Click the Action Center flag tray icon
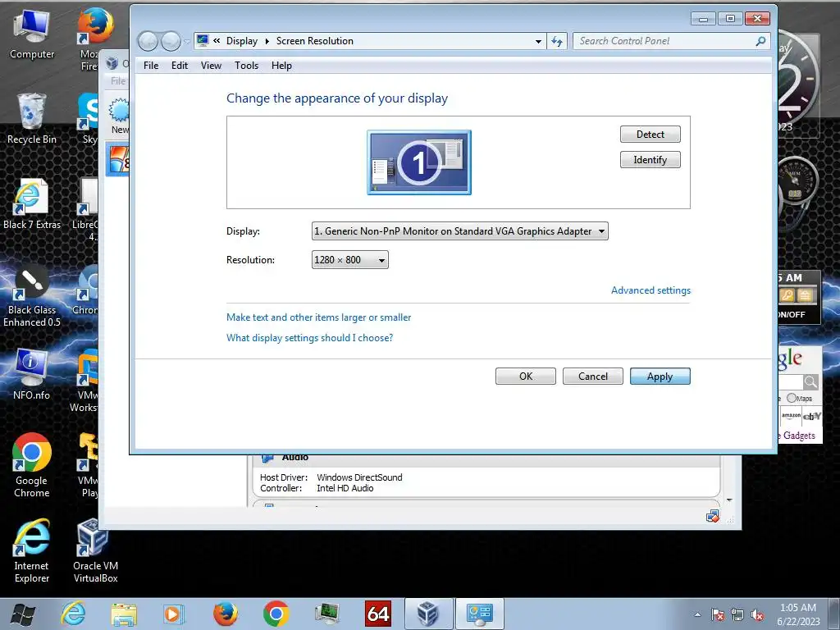 coord(718,615)
